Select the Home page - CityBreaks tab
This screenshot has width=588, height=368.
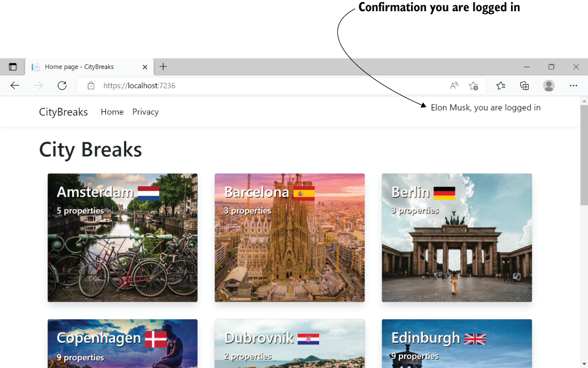89,67
